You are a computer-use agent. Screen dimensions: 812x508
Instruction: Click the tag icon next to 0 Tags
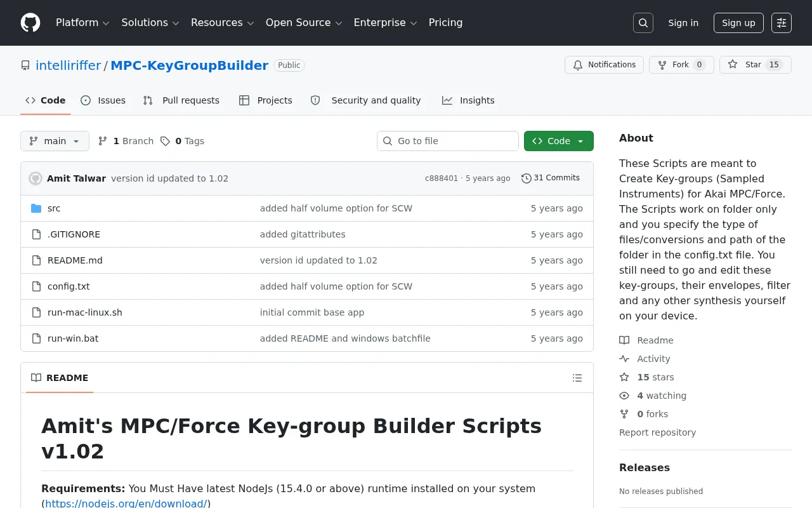165,141
